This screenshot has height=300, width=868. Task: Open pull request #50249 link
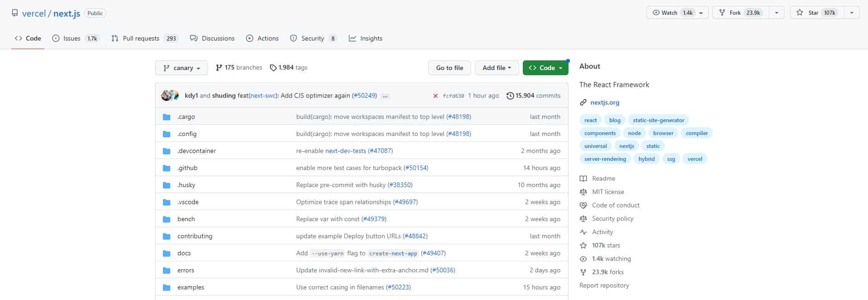pos(365,96)
